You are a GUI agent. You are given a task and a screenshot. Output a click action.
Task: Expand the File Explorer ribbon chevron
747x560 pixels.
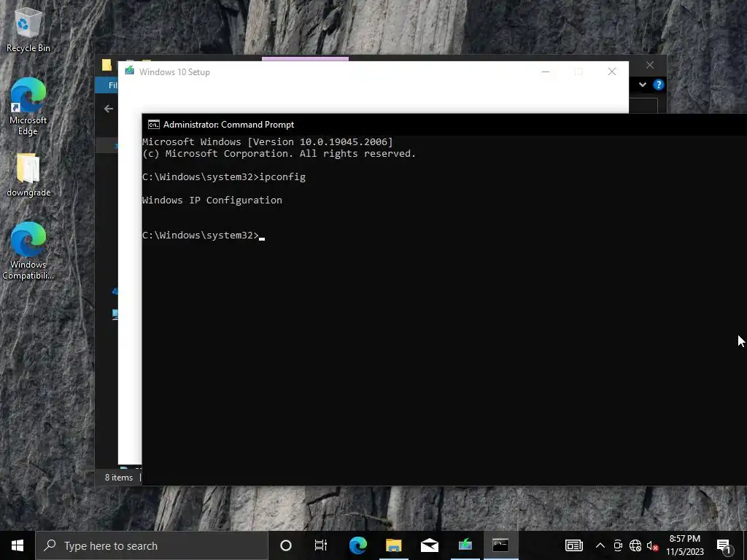[643, 85]
